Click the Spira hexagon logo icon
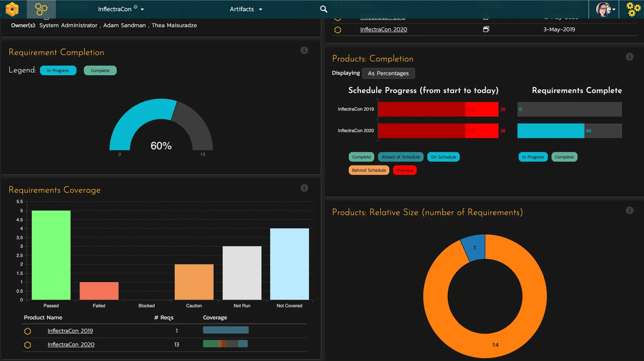This screenshot has height=361, width=644. point(12,9)
